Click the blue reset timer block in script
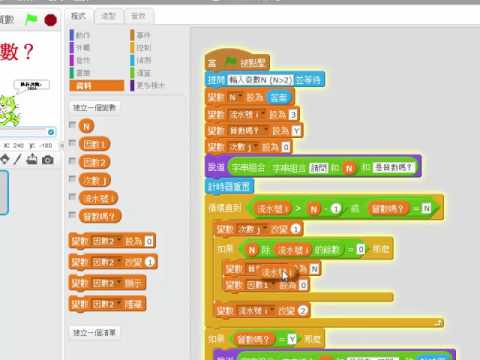This screenshot has width=480, height=360. [x=229, y=186]
